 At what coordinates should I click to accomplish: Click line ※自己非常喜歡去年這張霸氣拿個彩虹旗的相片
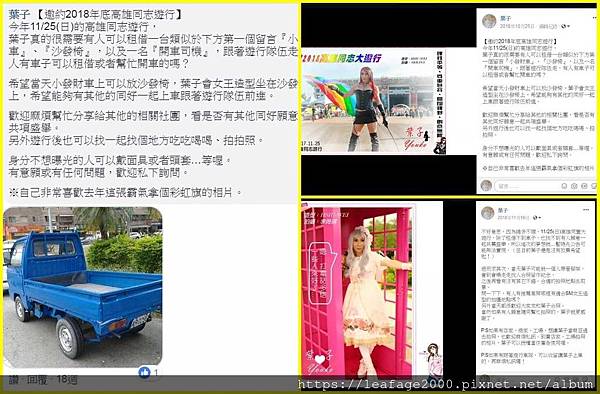[125, 192]
